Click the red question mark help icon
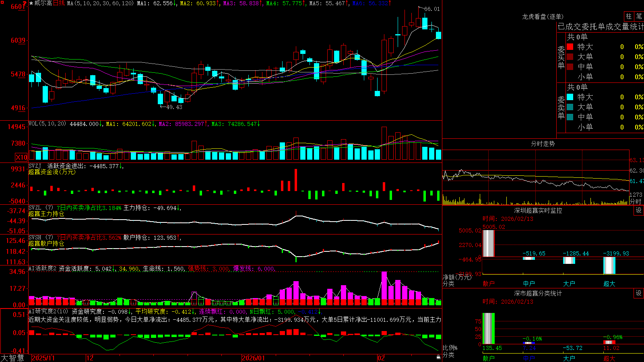644x362 pixels. coord(25,3)
